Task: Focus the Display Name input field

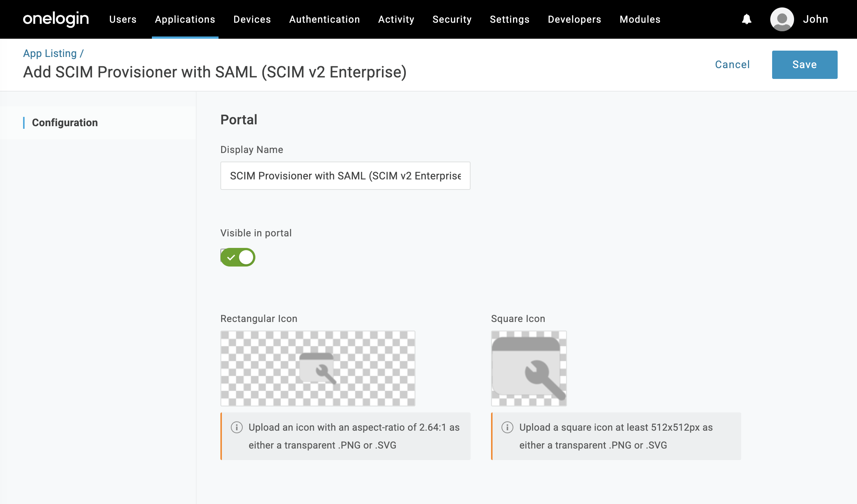Action: coord(345,176)
